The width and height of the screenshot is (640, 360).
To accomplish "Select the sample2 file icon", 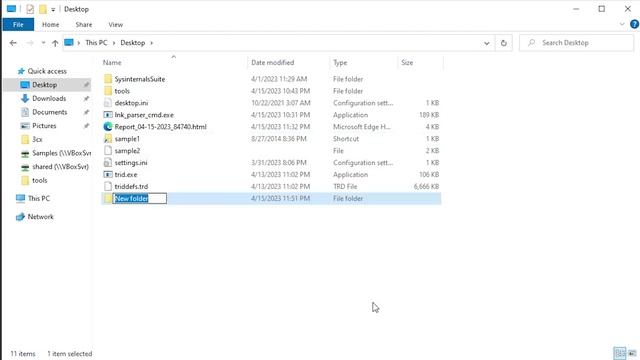I will tap(108, 151).
